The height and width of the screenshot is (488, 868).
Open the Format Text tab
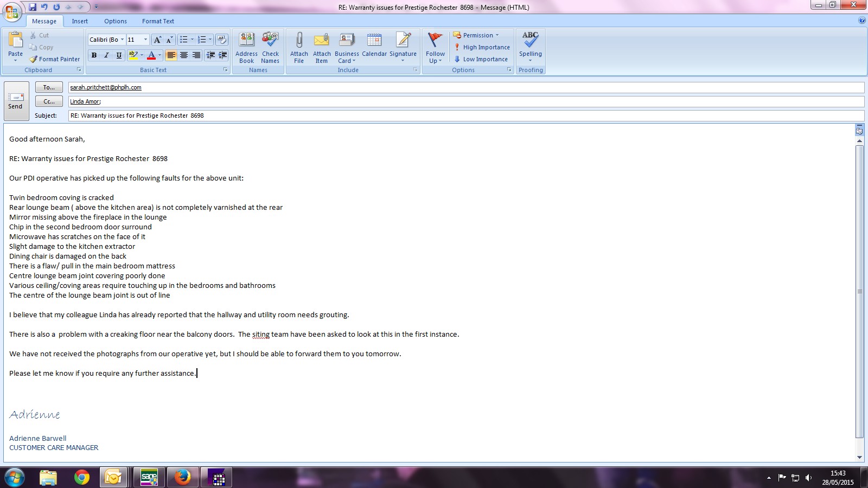coord(158,21)
